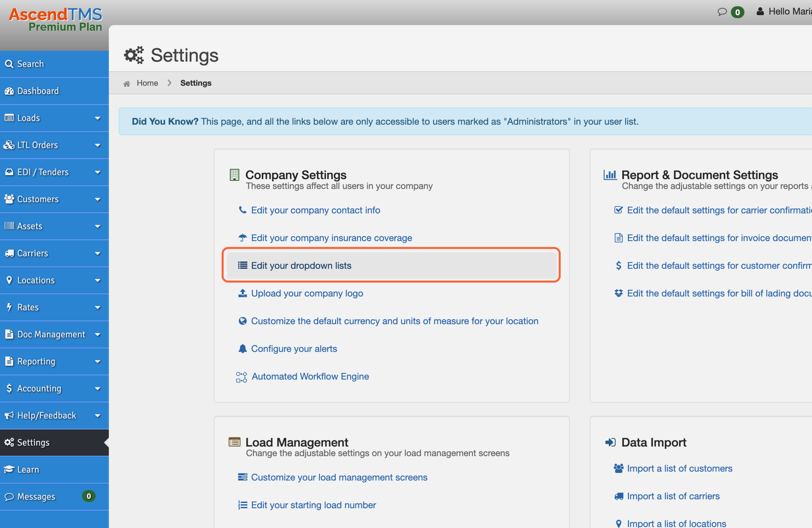Expand the Loads menu arrow

click(98, 118)
